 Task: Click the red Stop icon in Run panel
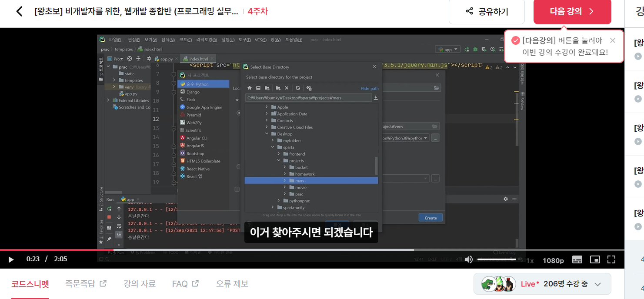pos(109,217)
